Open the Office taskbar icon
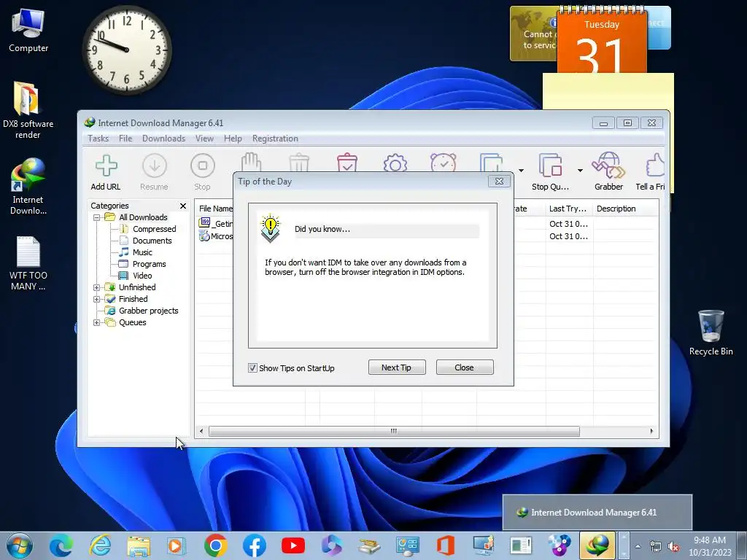Image resolution: width=747 pixels, height=560 pixels. click(x=446, y=545)
